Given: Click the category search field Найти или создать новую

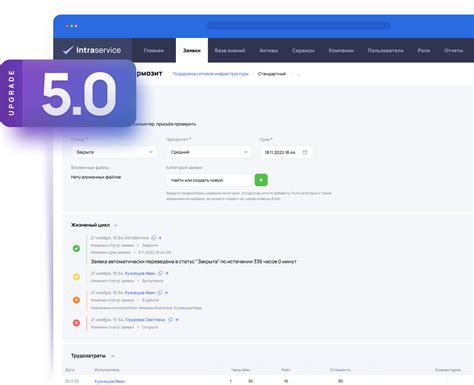Looking at the screenshot, I should coord(209,180).
